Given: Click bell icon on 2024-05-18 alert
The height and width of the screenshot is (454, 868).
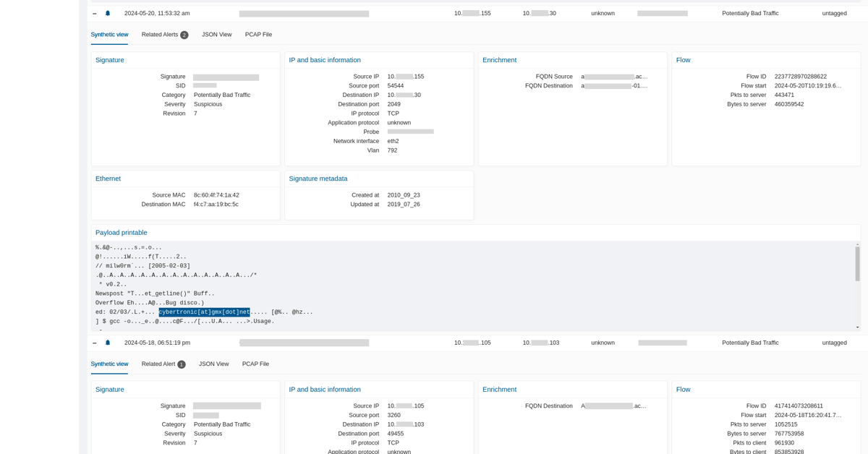Looking at the screenshot, I should pyautogui.click(x=108, y=343).
